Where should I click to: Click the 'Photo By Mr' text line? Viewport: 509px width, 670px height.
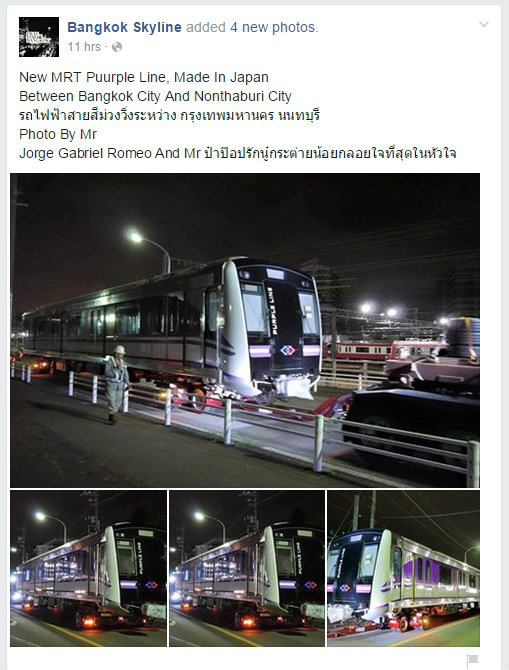[x=58, y=134]
